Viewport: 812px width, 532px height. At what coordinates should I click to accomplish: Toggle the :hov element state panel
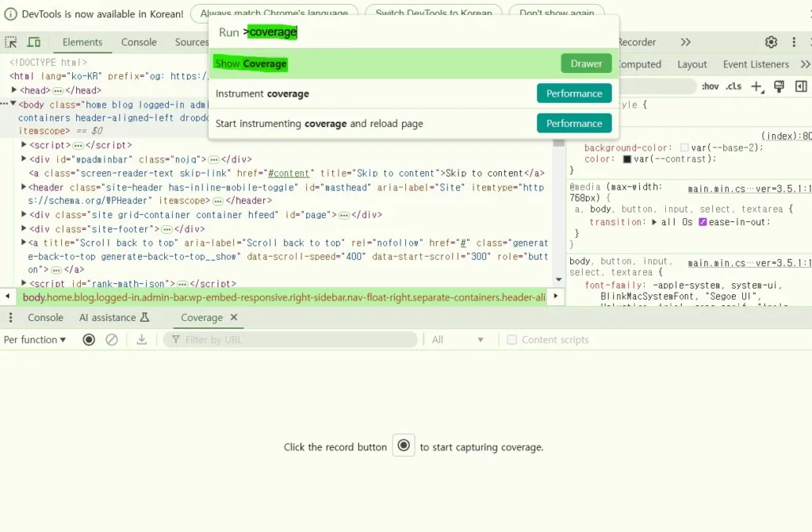click(x=710, y=86)
